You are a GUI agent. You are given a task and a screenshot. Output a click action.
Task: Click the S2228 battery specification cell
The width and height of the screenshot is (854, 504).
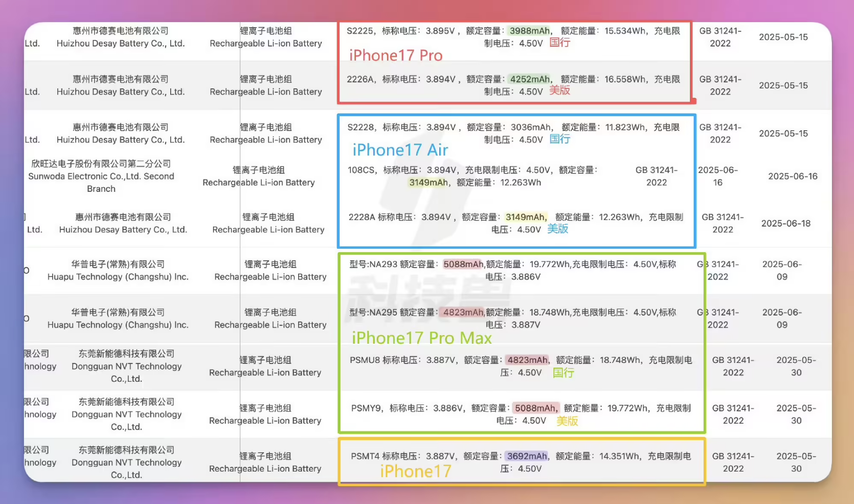tap(514, 133)
